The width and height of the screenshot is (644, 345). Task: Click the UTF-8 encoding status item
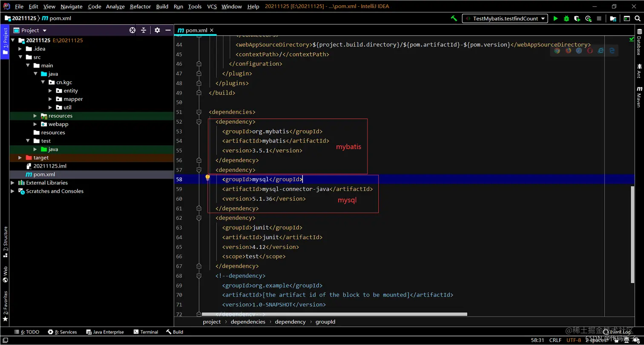click(574, 340)
